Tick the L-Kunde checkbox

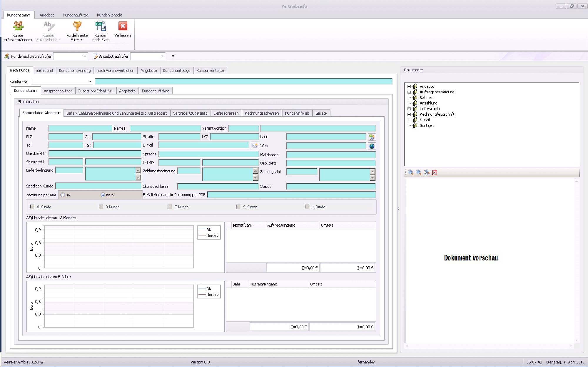tap(307, 207)
